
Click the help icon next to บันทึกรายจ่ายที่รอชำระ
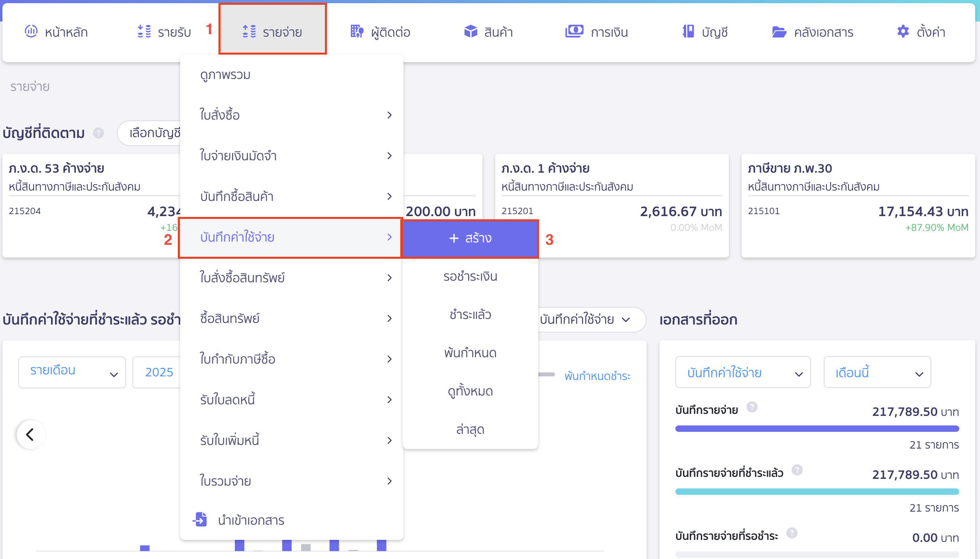pos(792,533)
